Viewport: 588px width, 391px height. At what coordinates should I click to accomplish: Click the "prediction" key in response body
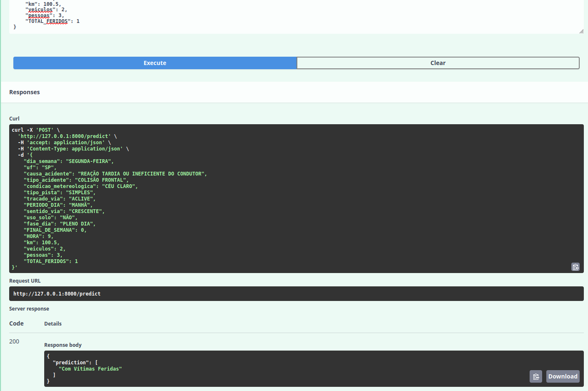click(x=70, y=363)
